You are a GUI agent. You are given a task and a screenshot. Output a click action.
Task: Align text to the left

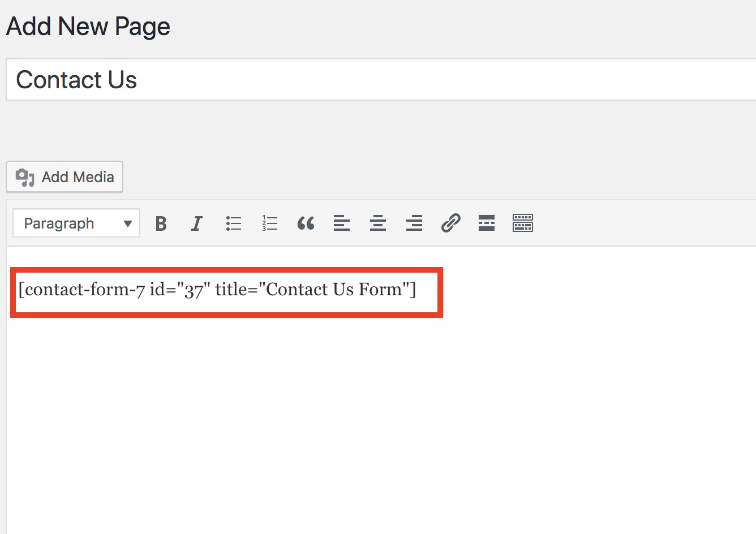[x=342, y=223]
